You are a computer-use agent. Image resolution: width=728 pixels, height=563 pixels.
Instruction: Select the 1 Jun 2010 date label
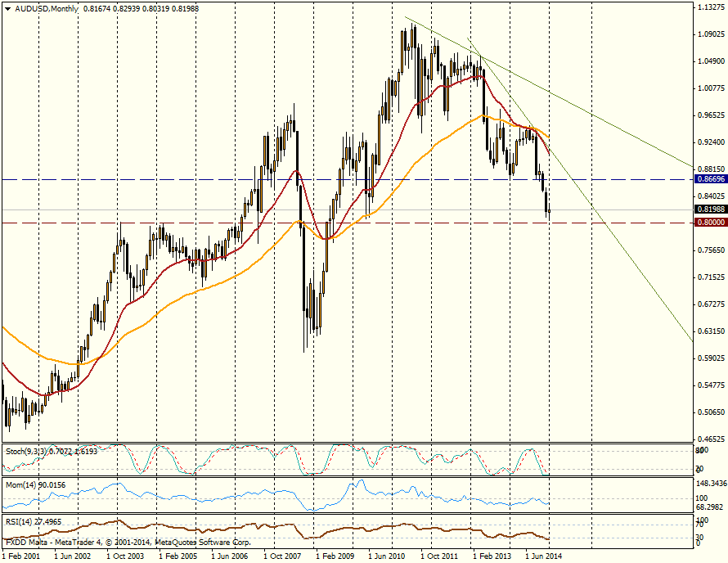[388, 556]
